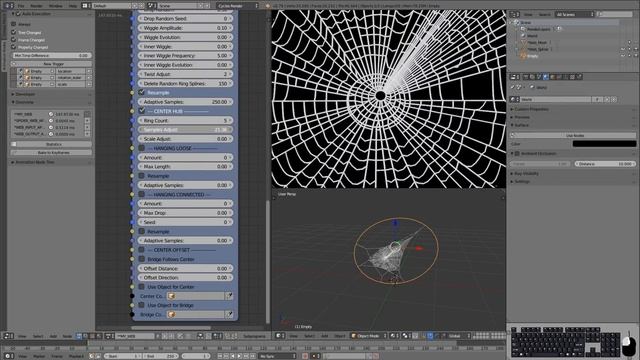The height and width of the screenshot is (360, 640).
Task: Click the World Color black swatch
Action: coord(604,144)
